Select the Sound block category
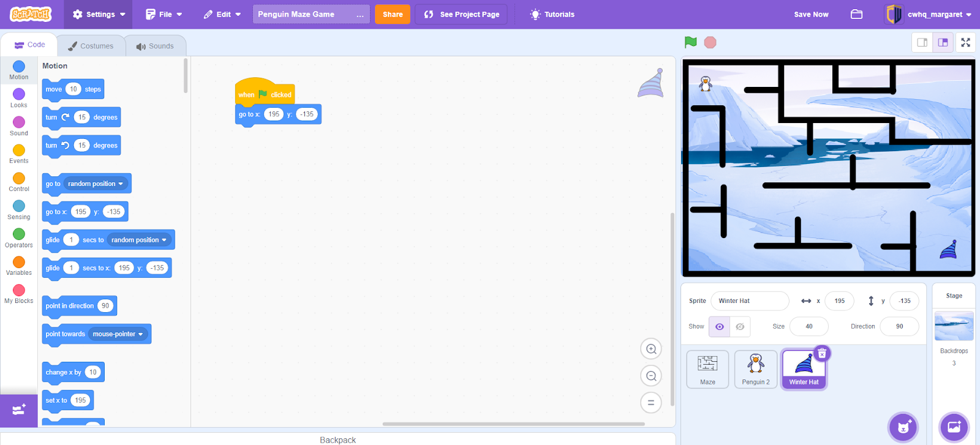This screenshot has width=980, height=445. point(19,126)
